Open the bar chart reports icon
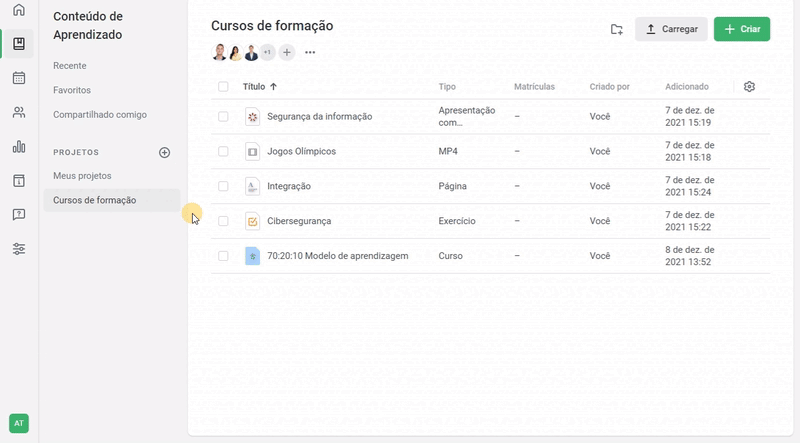The image size is (800, 443). 18,146
